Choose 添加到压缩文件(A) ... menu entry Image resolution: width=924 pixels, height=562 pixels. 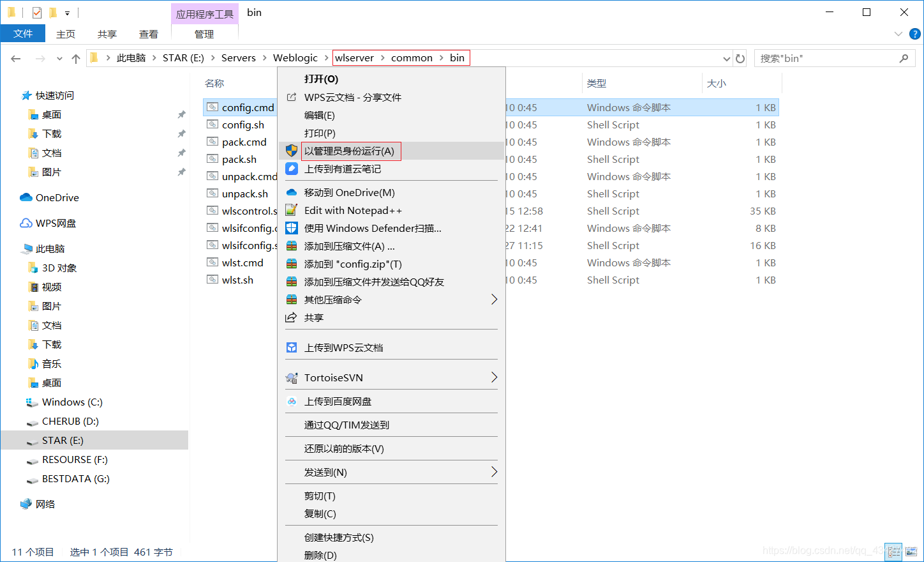[391, 246]
